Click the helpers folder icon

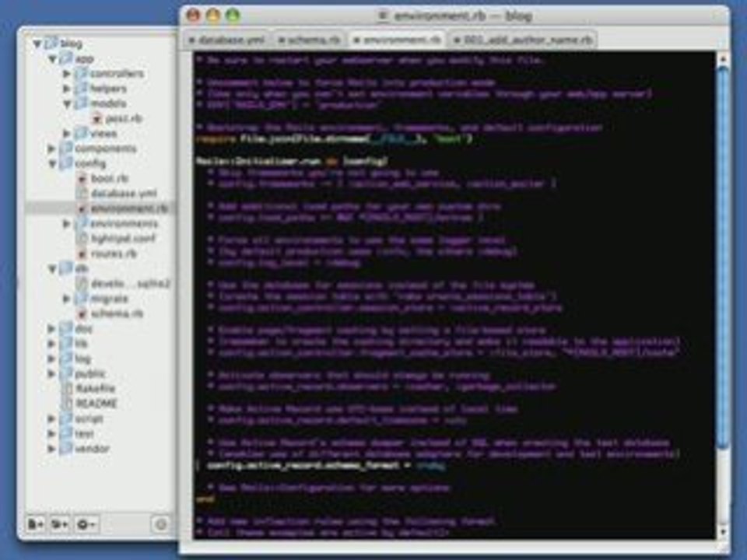pyautogui.click(x=82, y=89)
